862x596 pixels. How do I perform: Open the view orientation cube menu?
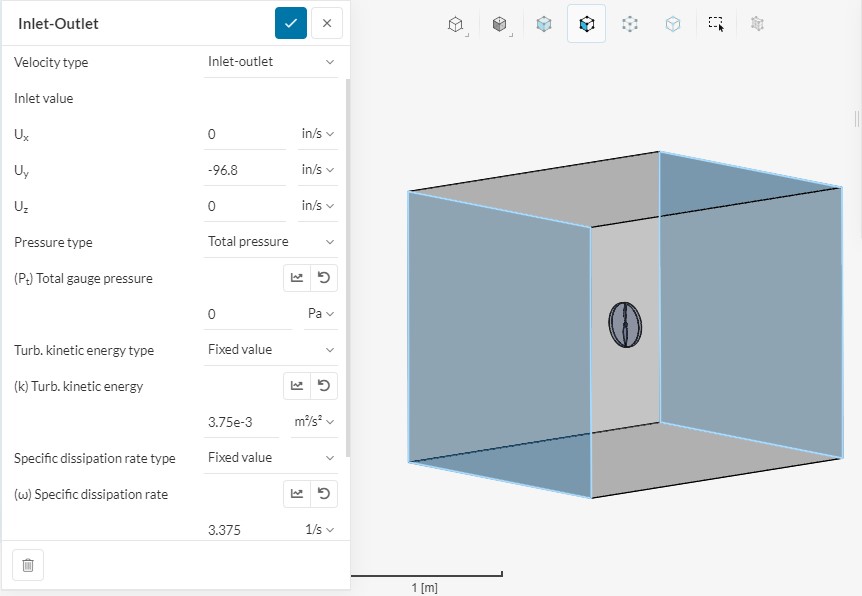456,24
